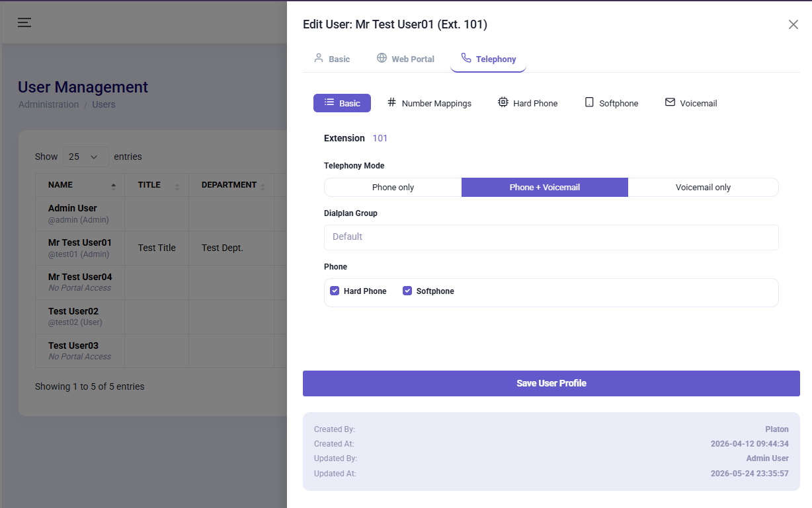
Task: Click the globe icon on Web Portal tab
Action: pos(382,58)
